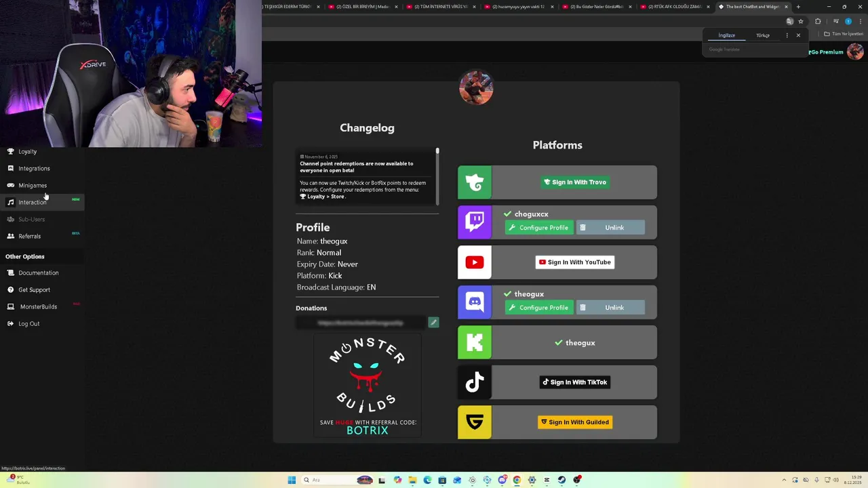Switch to TÜM İNTERNETE VİRÜS tab
This screenshot has width=868, height=488.
(443, 7)
